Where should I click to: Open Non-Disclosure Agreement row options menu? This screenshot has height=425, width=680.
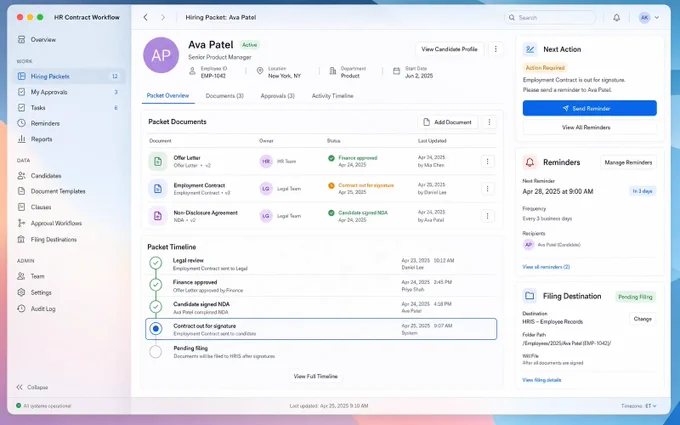[x=487, y=216]
